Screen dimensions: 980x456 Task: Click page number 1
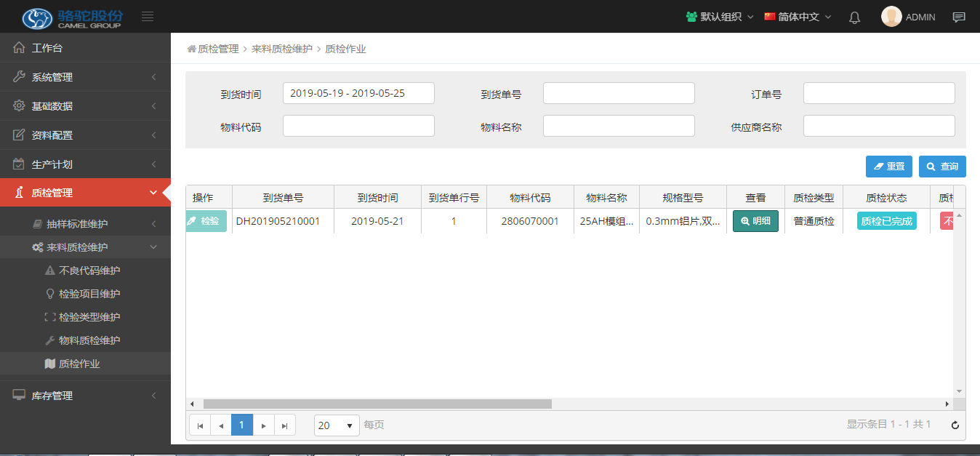click(x=242, y=425)
